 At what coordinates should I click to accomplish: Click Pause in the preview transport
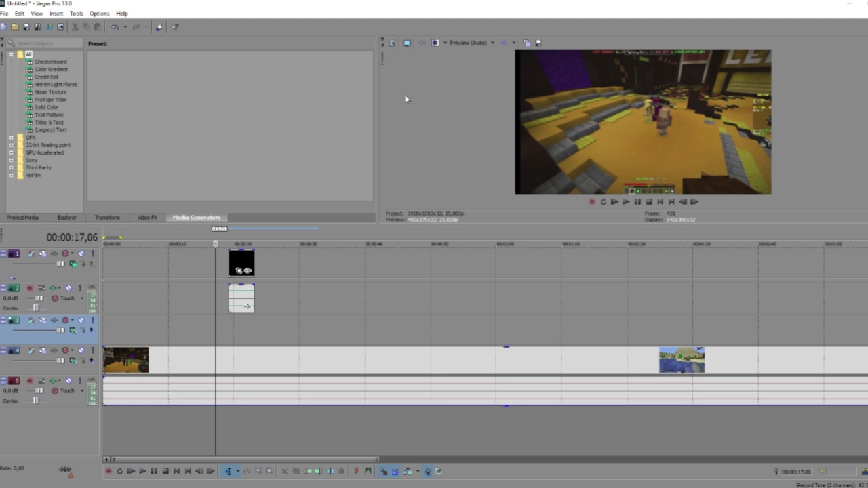point(637,201)
